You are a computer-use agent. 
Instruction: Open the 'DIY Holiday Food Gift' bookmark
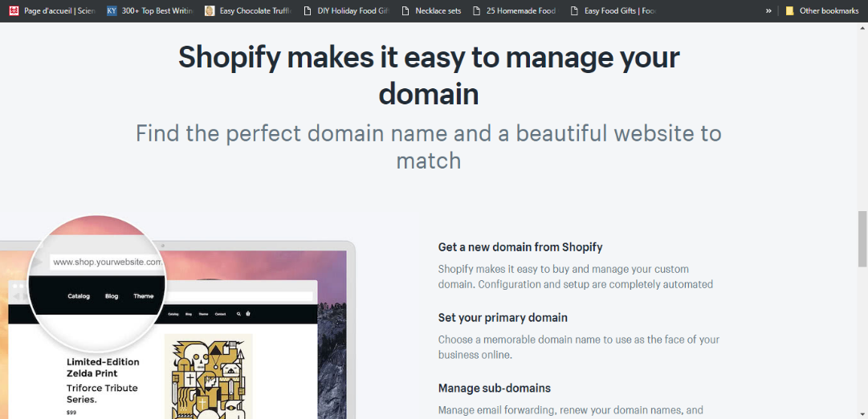click(345, 10)
